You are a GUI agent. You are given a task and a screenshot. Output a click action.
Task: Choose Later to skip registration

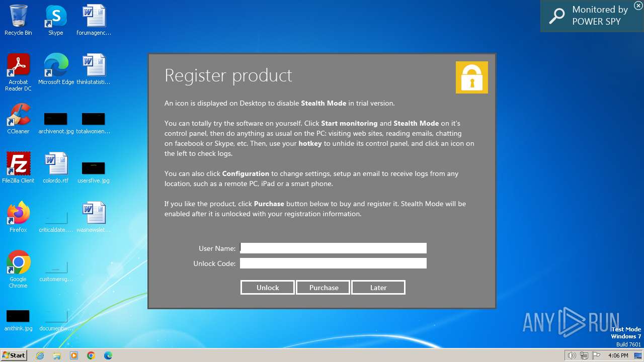(x=378, y=288)
